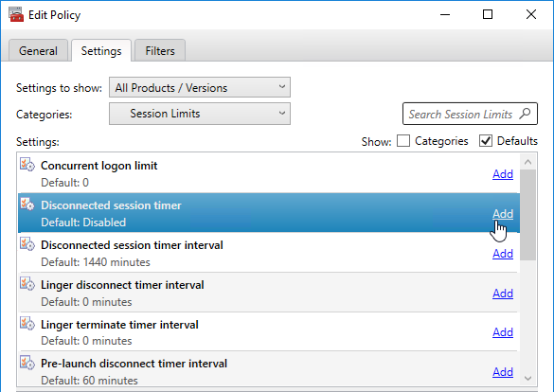
Task: Uncheck the Defaults checkbox
Action: tap(486, 141)
